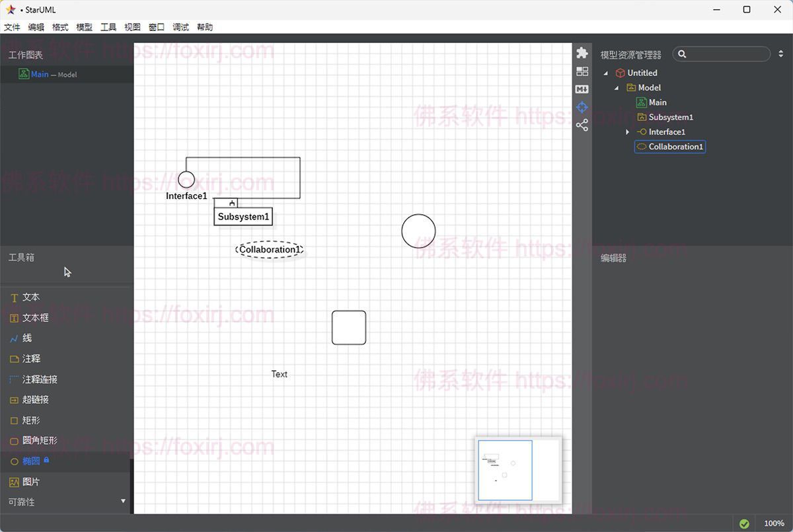793x532 pixels.
Task: Open the 模型 menu
Action: [84, 27]
